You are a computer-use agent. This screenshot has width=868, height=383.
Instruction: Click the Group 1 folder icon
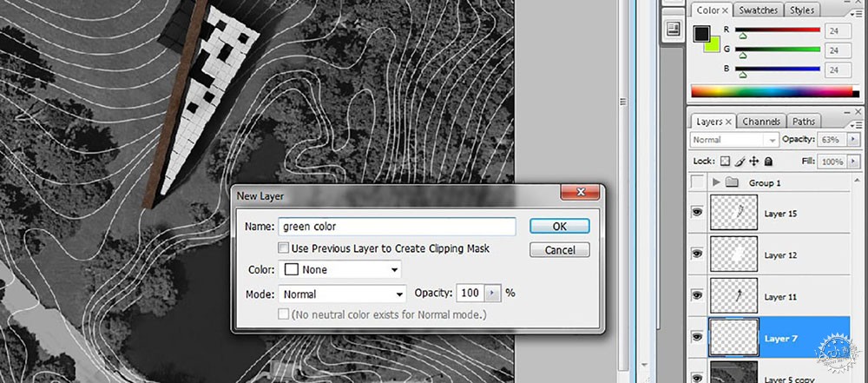click(x=732, y=182)
